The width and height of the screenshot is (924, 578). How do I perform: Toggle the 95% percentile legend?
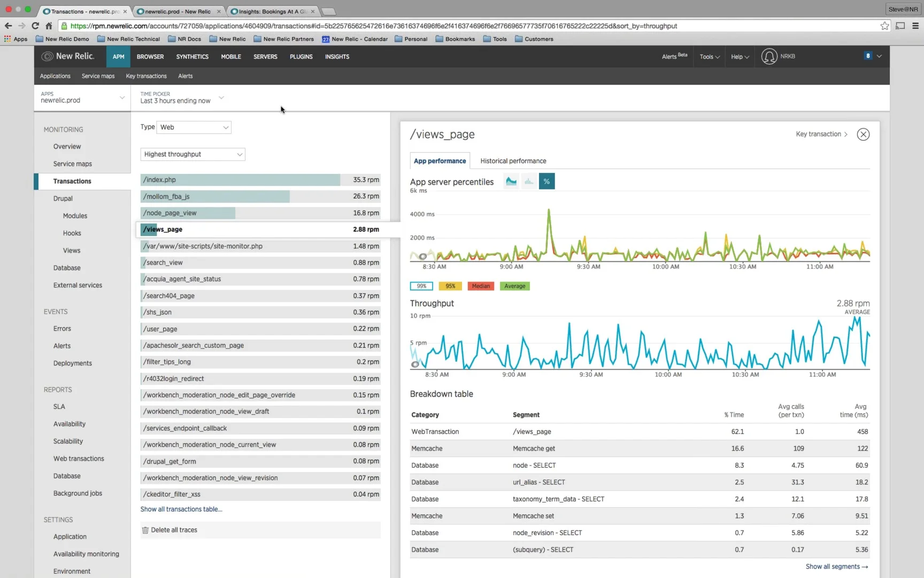[450, 286]
